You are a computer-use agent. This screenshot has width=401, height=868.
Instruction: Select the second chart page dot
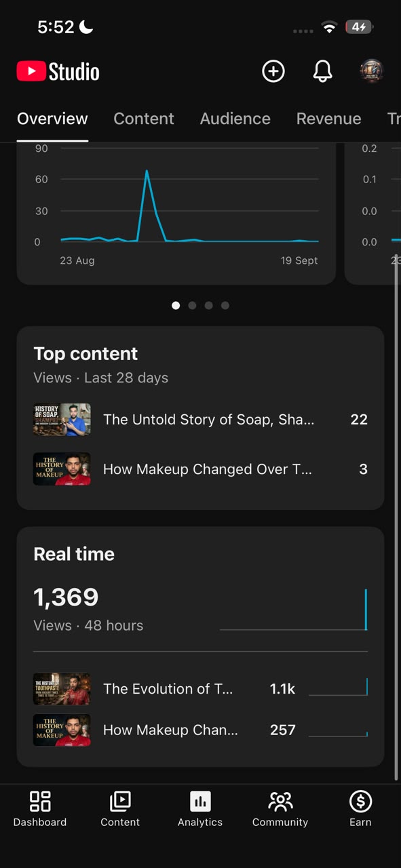tap(192, 305)
